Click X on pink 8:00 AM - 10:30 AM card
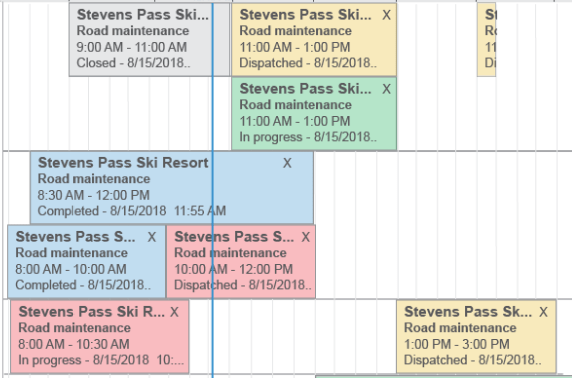 coord(174,312)
